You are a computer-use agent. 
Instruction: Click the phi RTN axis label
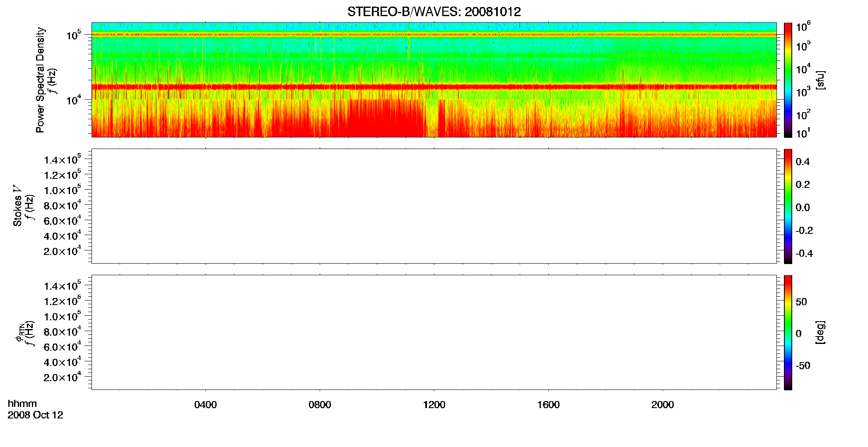click(19, 333)
